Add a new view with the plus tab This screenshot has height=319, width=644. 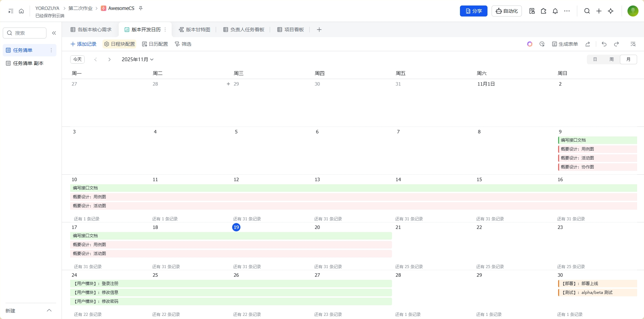click(x=319, y=30)
